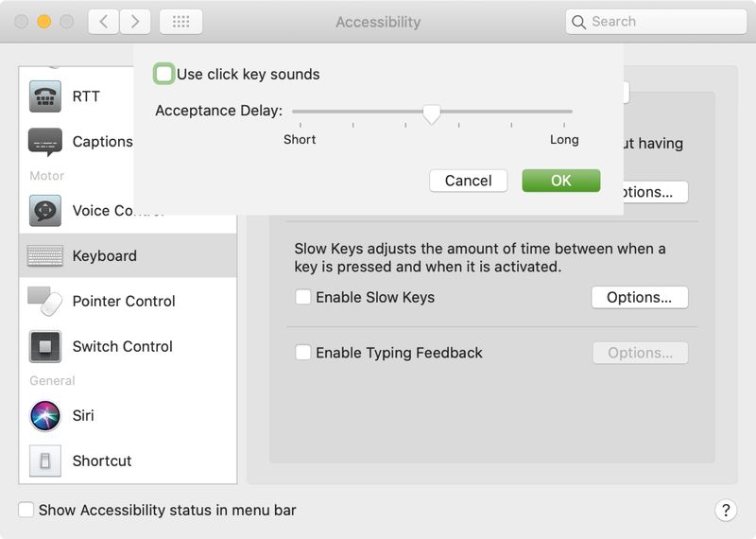Click the 'General' section header
The width and height of the screenshot is (756, 539).
(x=52, y=381)
